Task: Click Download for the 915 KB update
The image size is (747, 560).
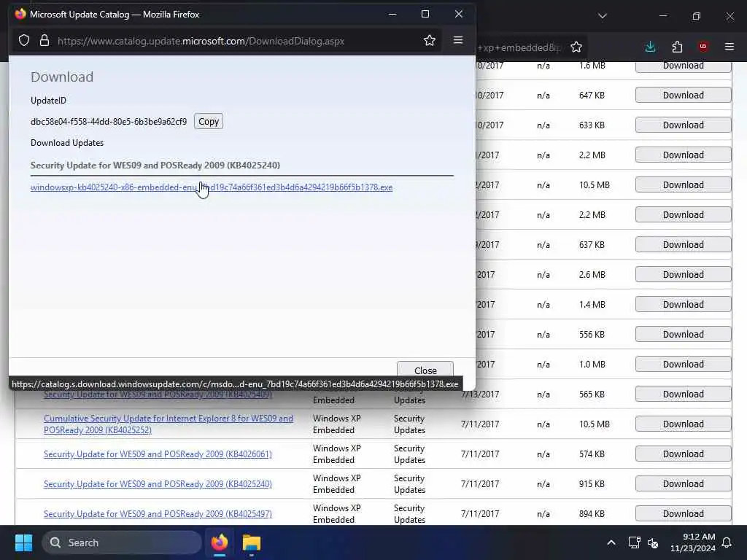Action: pyautogui.click(x=683, y=484)
